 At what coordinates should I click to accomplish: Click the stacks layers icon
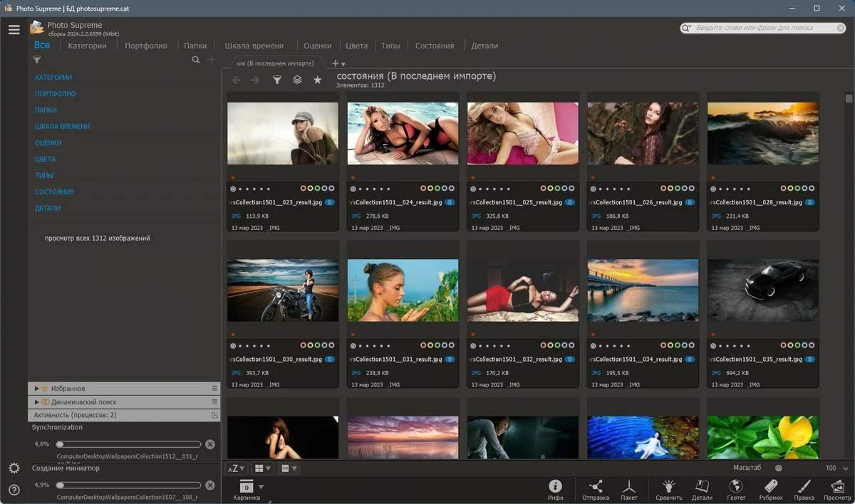(297, 80)
